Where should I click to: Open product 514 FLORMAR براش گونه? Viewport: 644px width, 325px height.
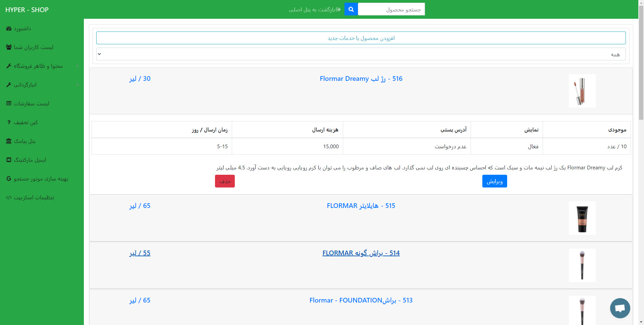click(x=361, y=253)
